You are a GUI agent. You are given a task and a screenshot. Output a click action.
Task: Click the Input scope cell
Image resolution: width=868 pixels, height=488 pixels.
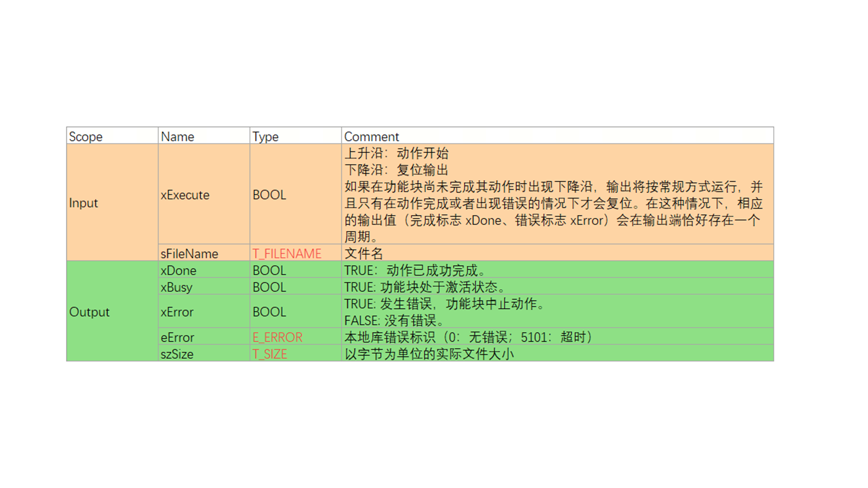(x=84, y=203)
